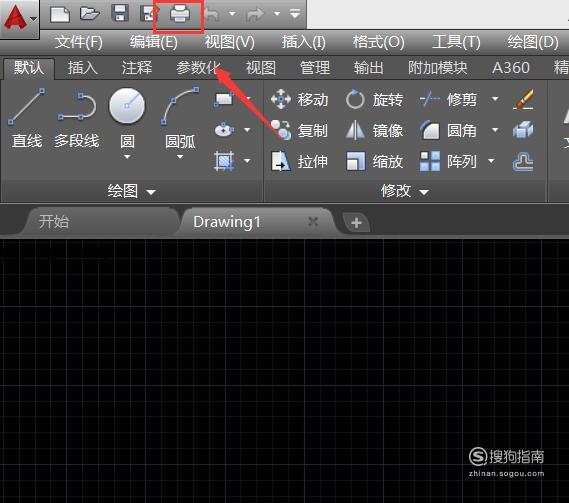Switch to the 附加模块 ribbon tab
This screenshot has width=569, height=503.
(437, 68)
